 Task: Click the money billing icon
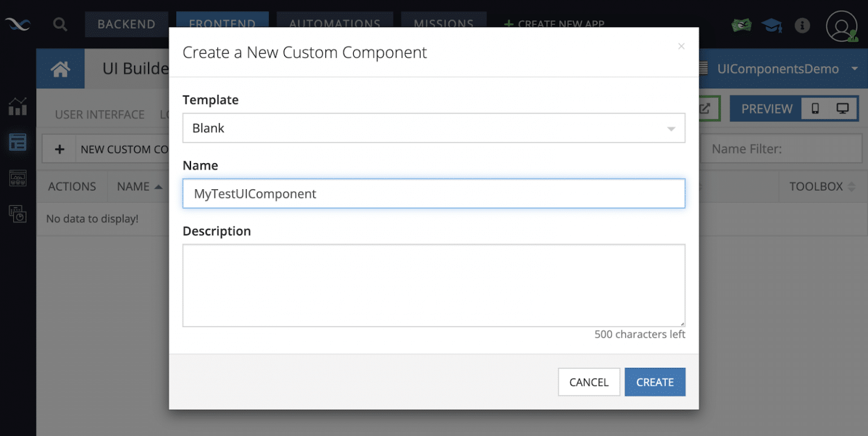pyautogui.click(x=742, y=25)
